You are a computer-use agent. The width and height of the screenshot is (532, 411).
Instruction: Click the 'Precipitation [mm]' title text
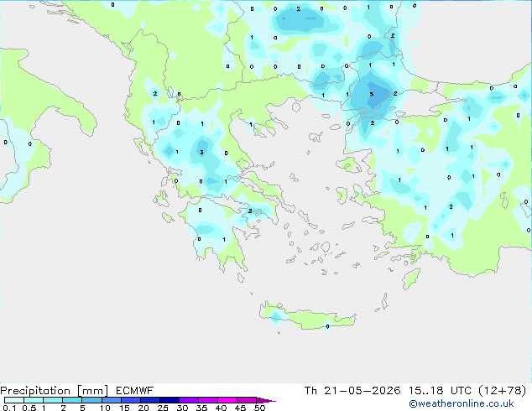click(x=55, y=391)
